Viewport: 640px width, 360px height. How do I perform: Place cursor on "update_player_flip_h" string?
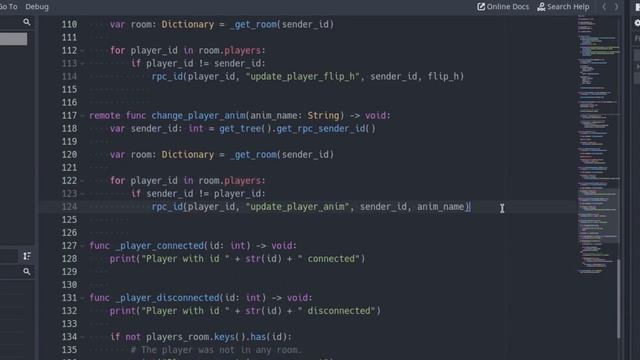302,76
